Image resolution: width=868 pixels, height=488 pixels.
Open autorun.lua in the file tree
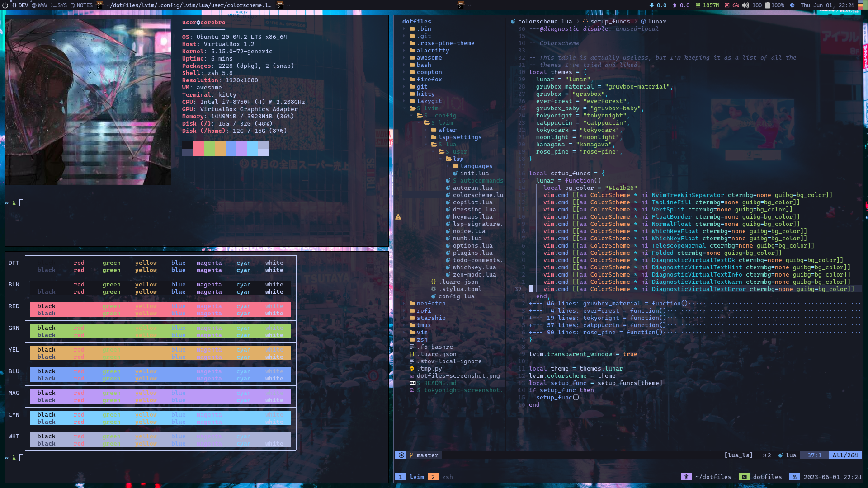pyautogui.click(x=469, y=188)
